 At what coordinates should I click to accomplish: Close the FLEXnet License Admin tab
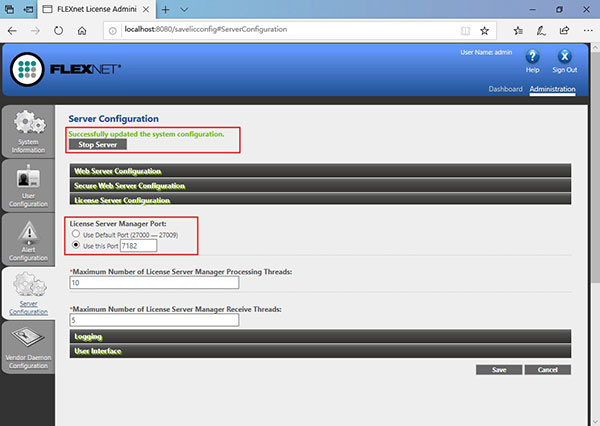tap(146, 10)
